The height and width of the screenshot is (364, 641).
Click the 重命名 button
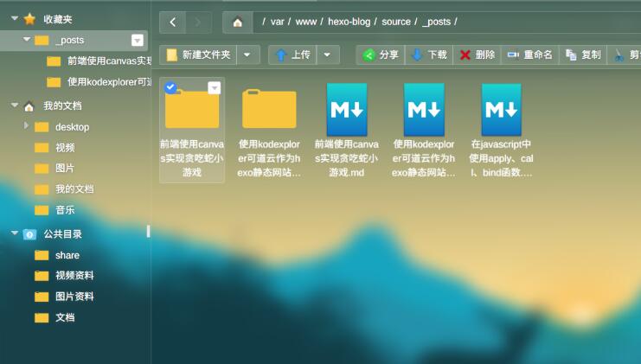530,54
